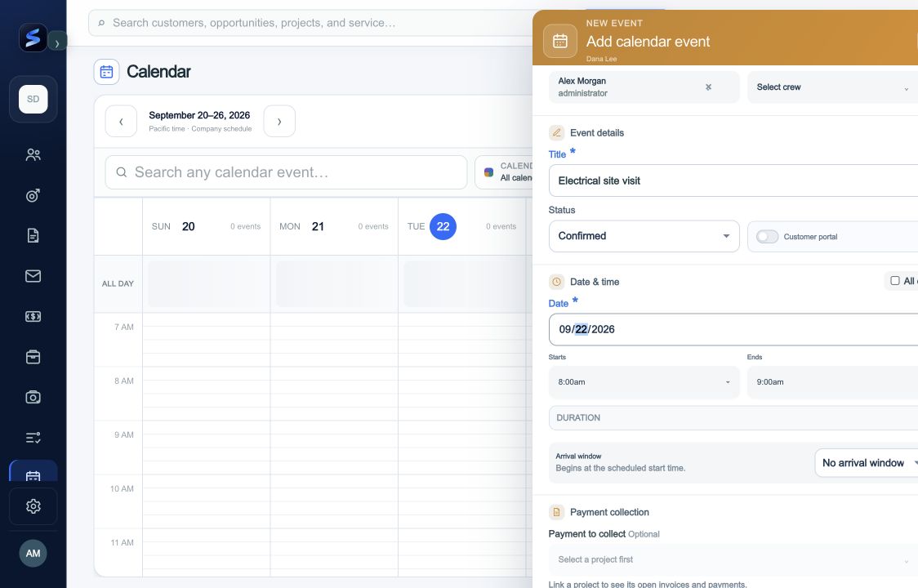Click the Add calendar event header icon

(x=560, y=41)
